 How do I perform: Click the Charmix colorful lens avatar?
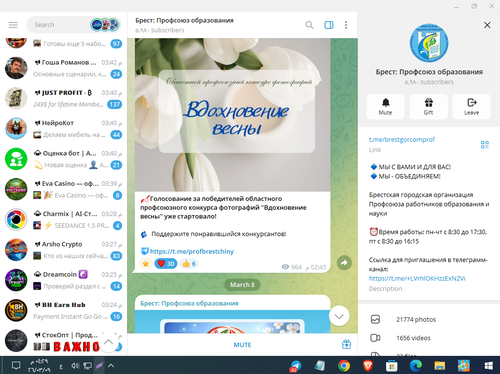pyautogui.click(x=16, y=220)
